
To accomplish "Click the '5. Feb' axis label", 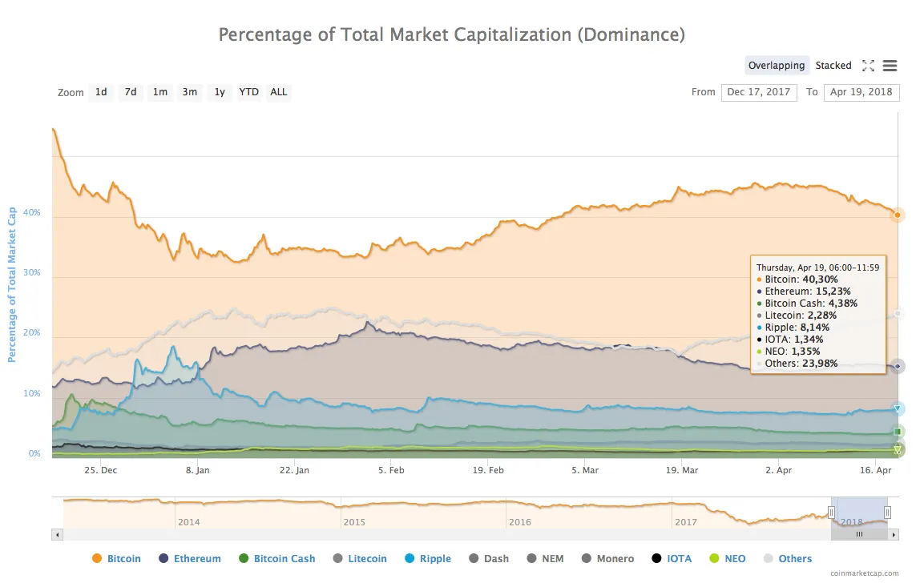I will coord(391,470).
